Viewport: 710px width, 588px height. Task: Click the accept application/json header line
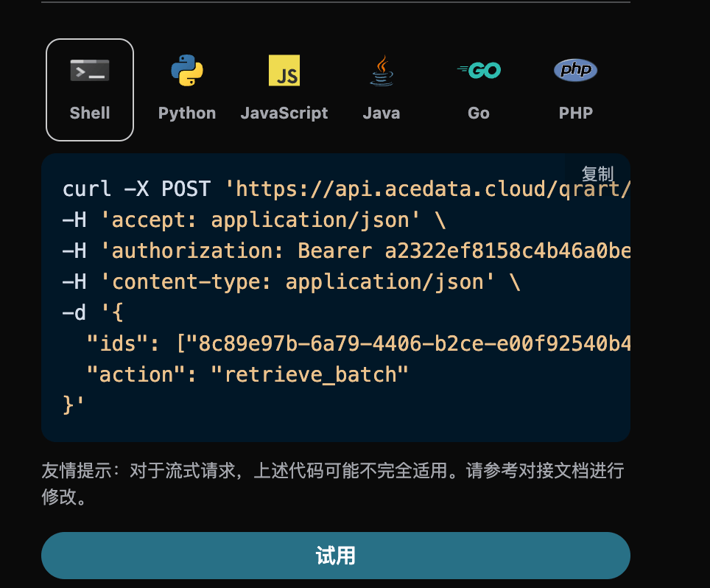(x=254, y=220)
